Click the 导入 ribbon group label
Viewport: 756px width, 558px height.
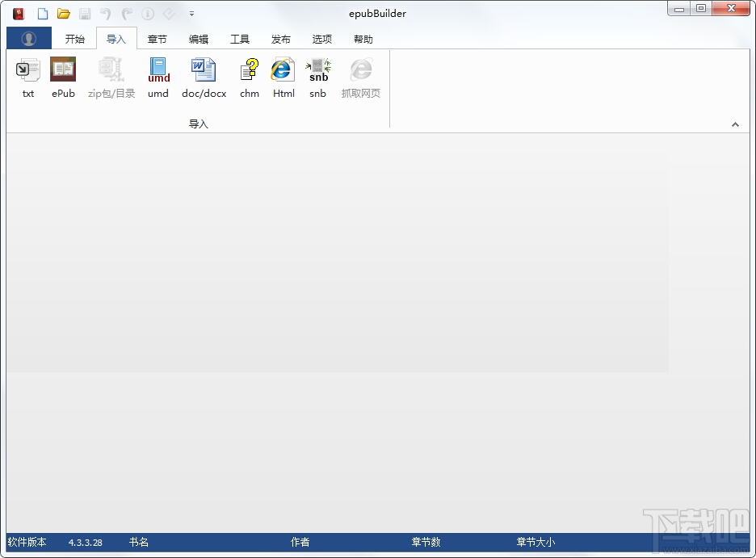click(x=198, y=124)
